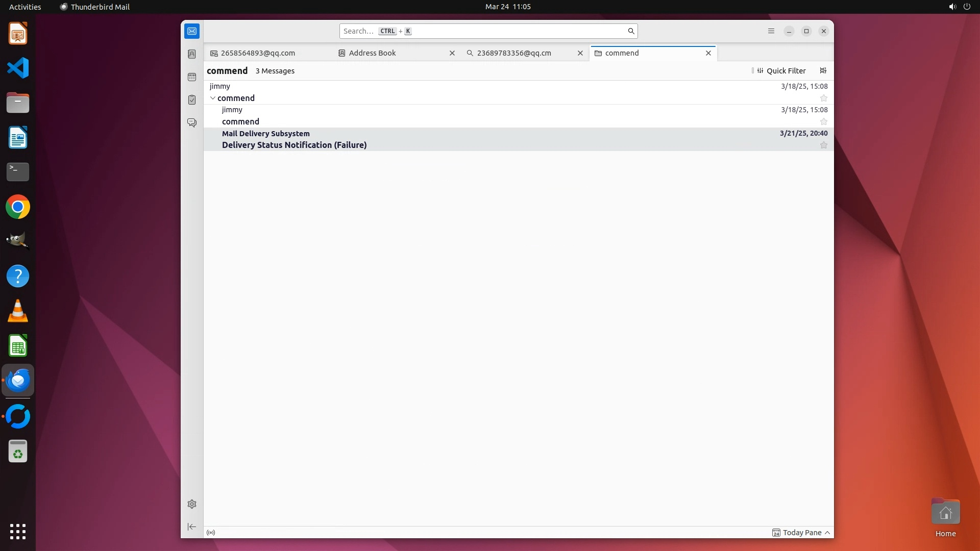The height and width of the screenshot is (551, 980).
Task: Expand the Today Pane
Action: (801, 533)
